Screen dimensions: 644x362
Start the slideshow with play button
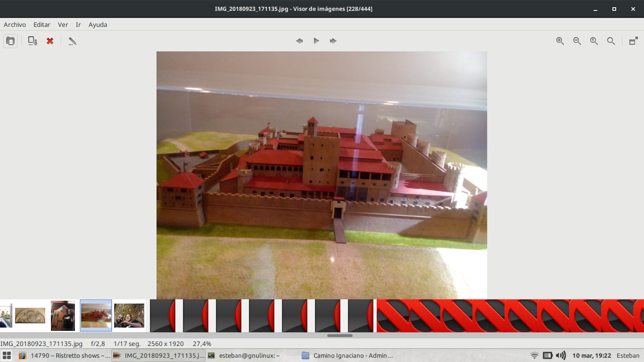pyautogui.click(x=316, y=41)
